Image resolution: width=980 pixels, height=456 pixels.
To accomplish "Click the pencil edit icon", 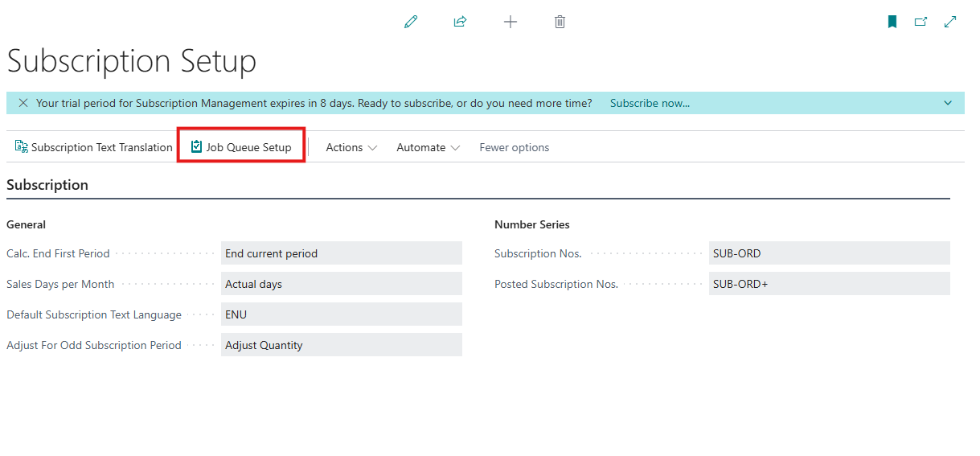I will 411,23.
